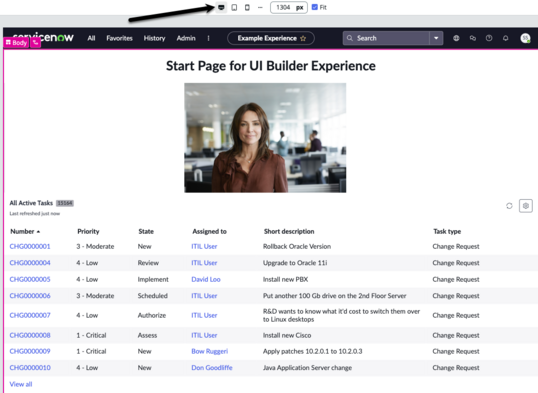Select the tablet viewport icon
This screenshot has height=393, width=538.
234,7
